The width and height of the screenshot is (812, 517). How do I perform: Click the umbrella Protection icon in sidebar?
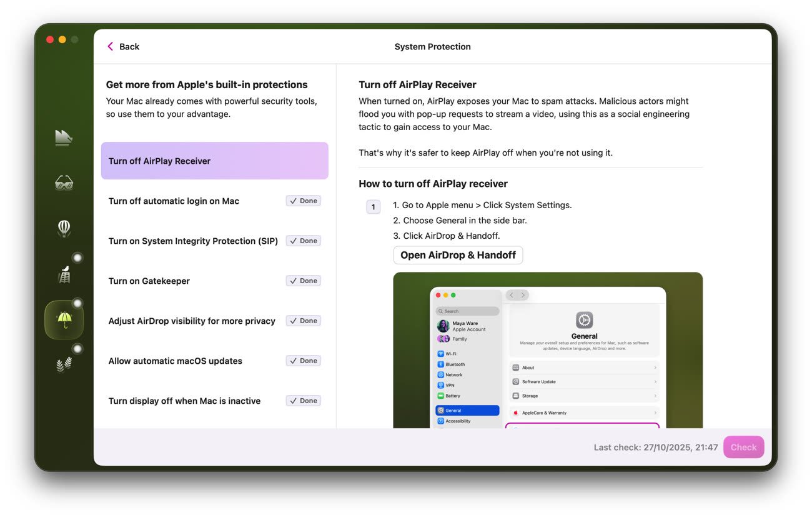point(64,320)
